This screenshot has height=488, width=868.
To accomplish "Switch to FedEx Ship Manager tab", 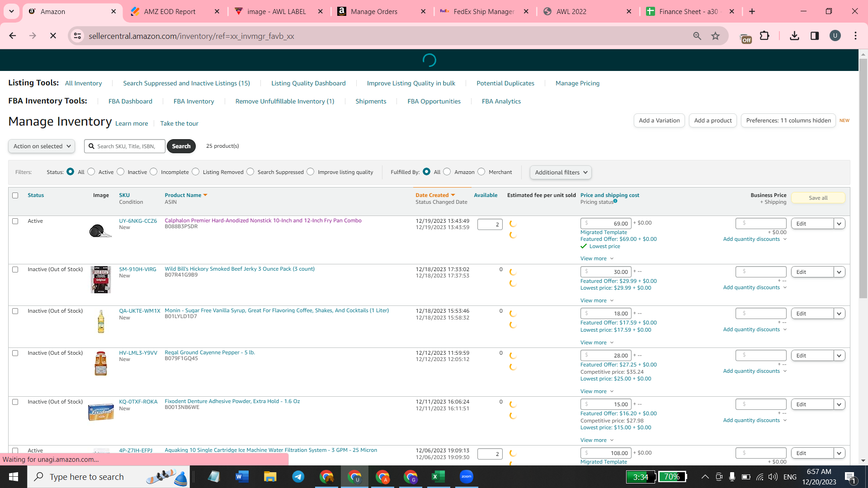I will (x=484, y=11).
